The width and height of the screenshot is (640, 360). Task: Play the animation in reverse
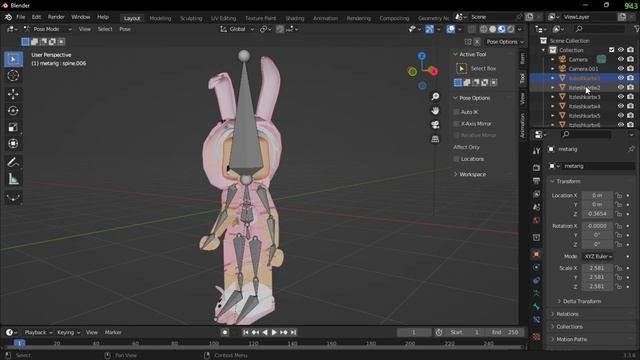(265, 332)
